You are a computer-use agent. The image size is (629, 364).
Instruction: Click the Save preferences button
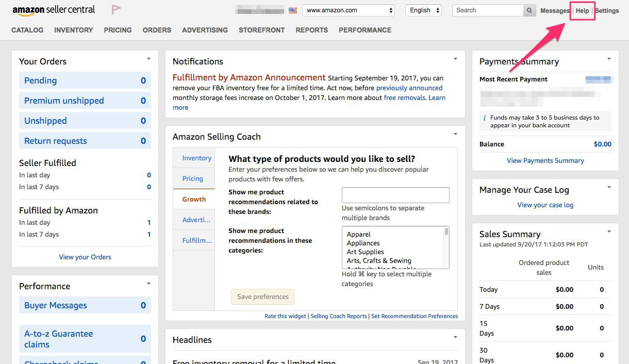(x=262, y=296)
